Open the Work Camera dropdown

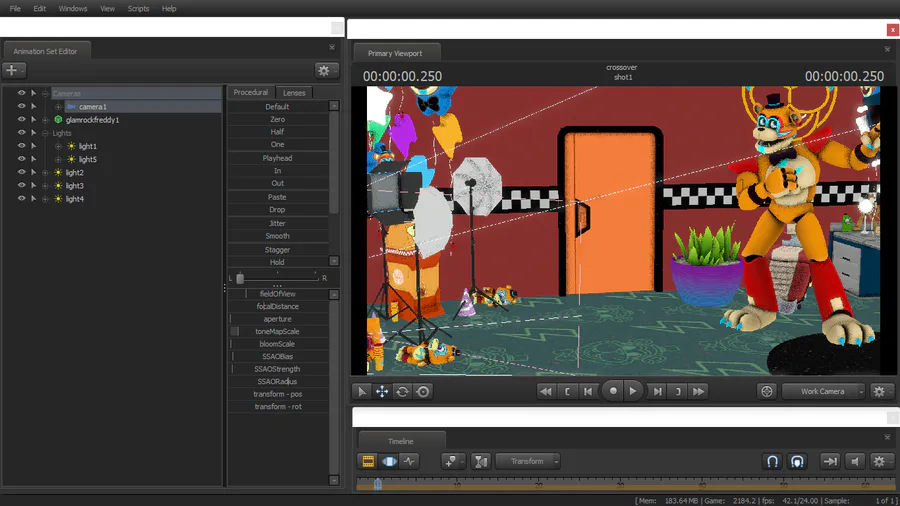point(824,391)
